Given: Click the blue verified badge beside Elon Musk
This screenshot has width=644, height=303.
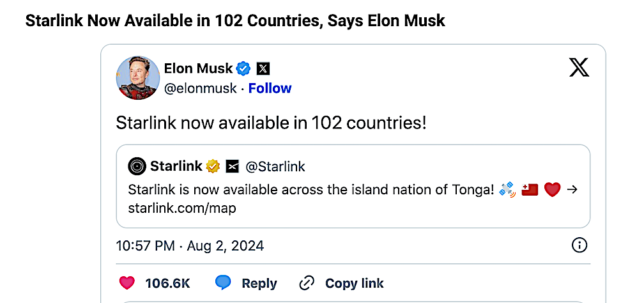Looking at the screenshot, I should coord(243,68).
